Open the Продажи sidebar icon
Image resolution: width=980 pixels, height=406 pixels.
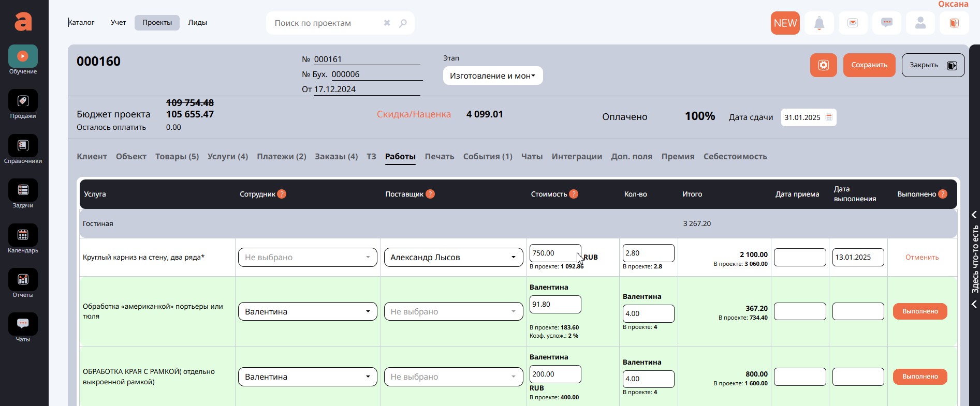click(x=23, y=104)
